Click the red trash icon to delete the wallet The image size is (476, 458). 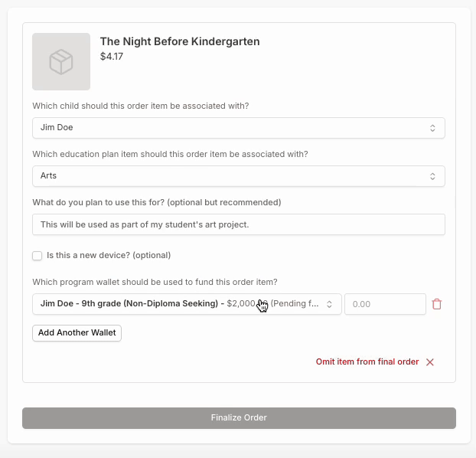click(437, 304)
